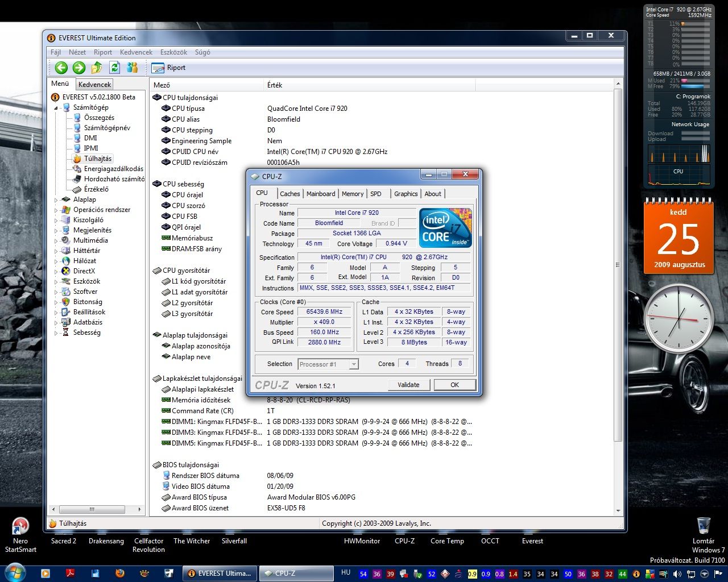Switch to Caches tab in CPU-Z
Viewport: 728px width, 582px height.
point(289,194)
